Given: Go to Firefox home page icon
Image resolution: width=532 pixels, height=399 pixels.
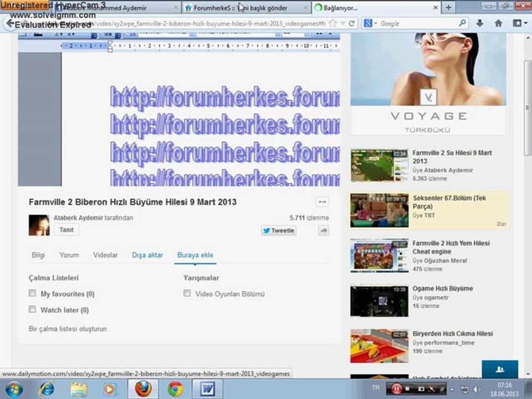Looking at the screenshot, I should pos(498,23).
